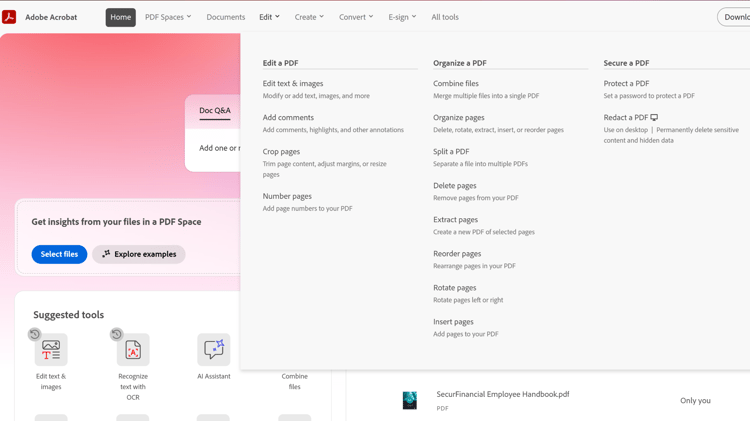Screen dimensions: 750x421
Task: Click 'Set a password to protect a PDF' text
Action: (649, 96)
